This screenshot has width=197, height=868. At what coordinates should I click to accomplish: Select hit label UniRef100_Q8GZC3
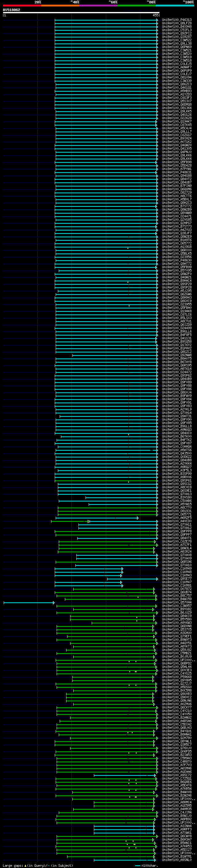coord(176,84)
